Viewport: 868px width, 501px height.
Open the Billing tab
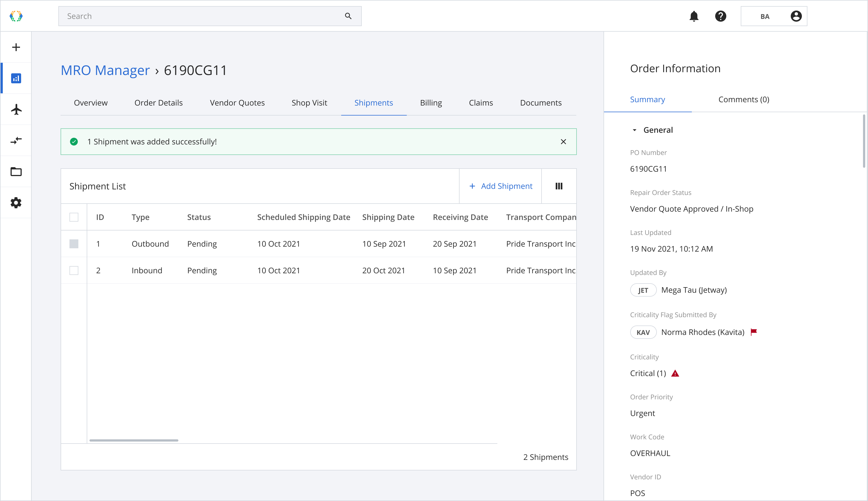(x=431, y=103)
